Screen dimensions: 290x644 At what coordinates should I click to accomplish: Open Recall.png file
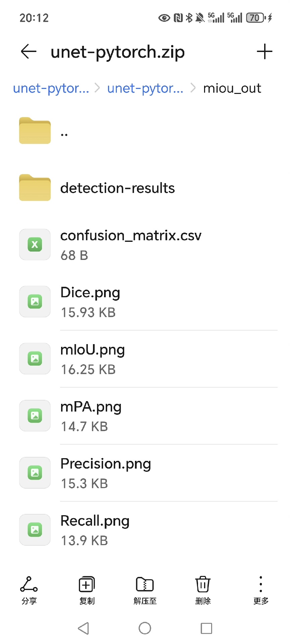[x=95, y=530]
